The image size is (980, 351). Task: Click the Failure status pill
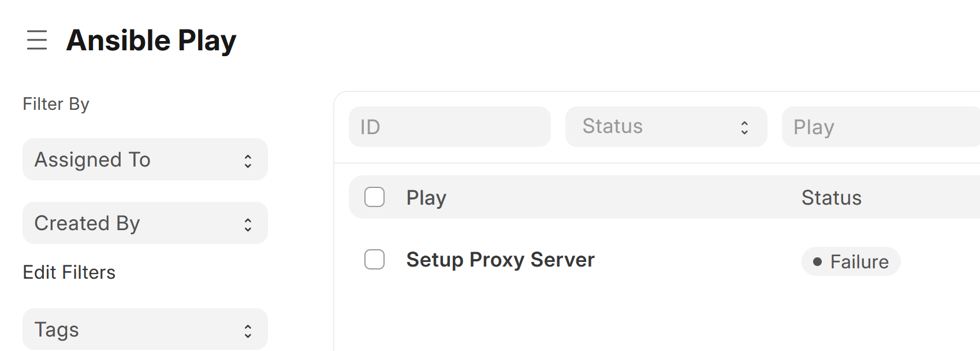tap(851, 261)
